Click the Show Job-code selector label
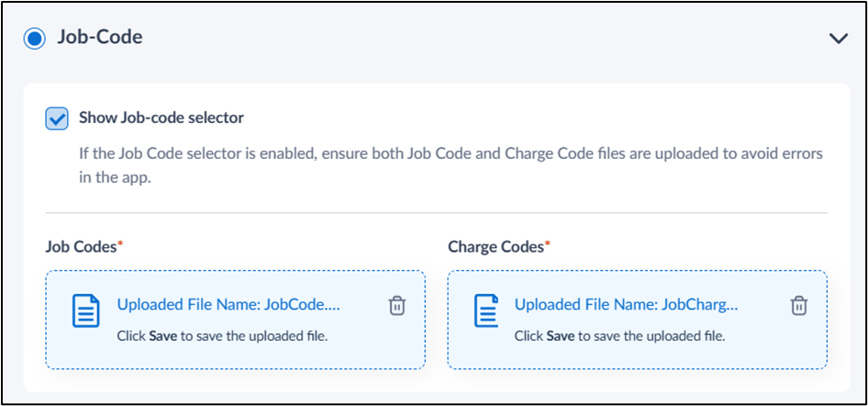 click(x=161, y=118)
